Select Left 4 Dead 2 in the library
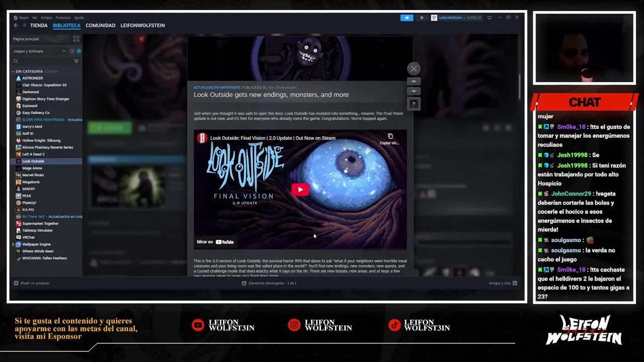 pos(33,154)
